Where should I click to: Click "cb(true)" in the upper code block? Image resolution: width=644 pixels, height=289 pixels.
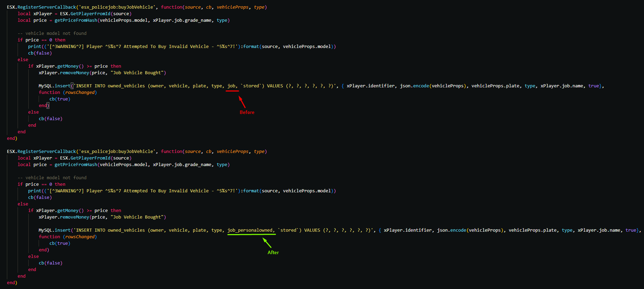click(x=60, y=99)
